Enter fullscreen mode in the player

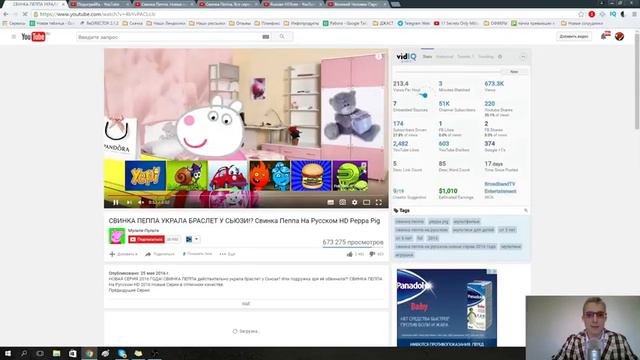coord(379,202)
